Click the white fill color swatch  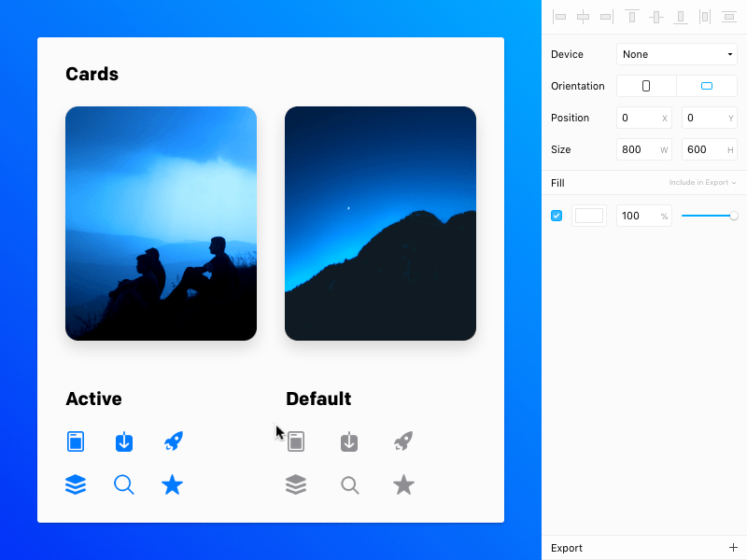point(589,216)
